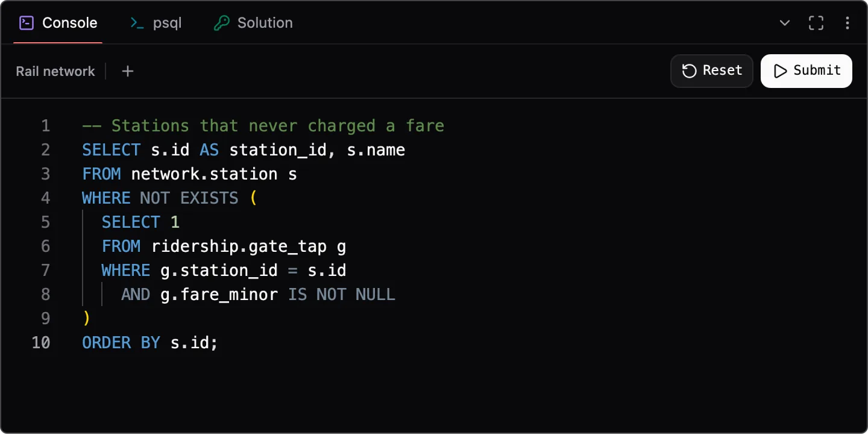Click the 'NOT EXISTS' keywords

189,198
